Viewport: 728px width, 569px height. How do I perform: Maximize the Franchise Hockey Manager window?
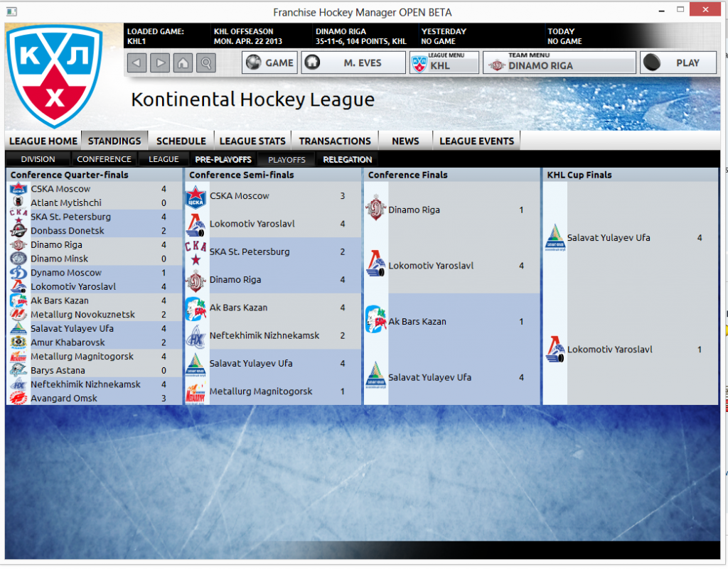(x=680, y=10)
